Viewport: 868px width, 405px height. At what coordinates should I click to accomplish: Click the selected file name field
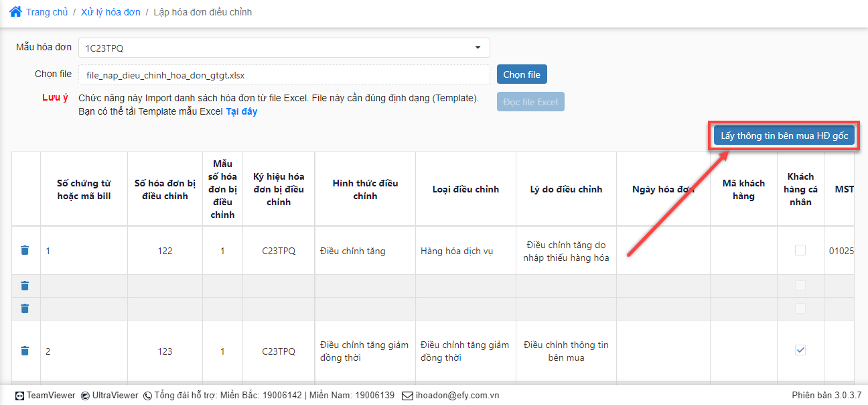pyautogui.click(x=284, y=74)
